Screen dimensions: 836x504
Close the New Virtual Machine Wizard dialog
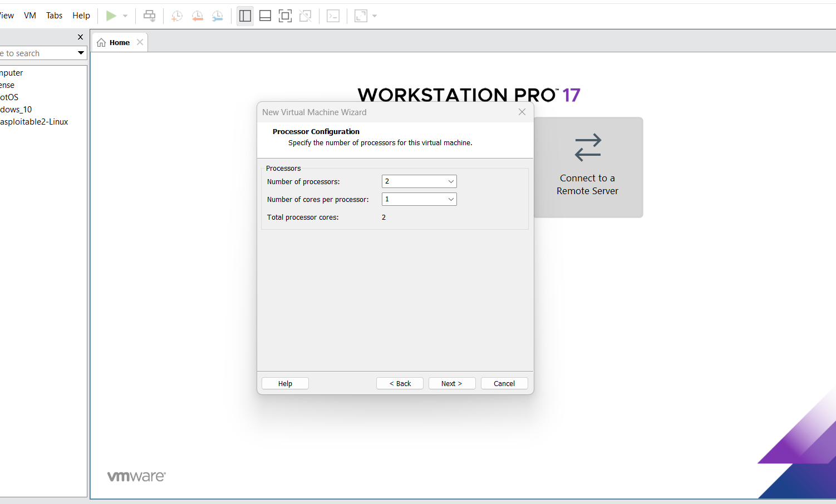tap(522, 112)
